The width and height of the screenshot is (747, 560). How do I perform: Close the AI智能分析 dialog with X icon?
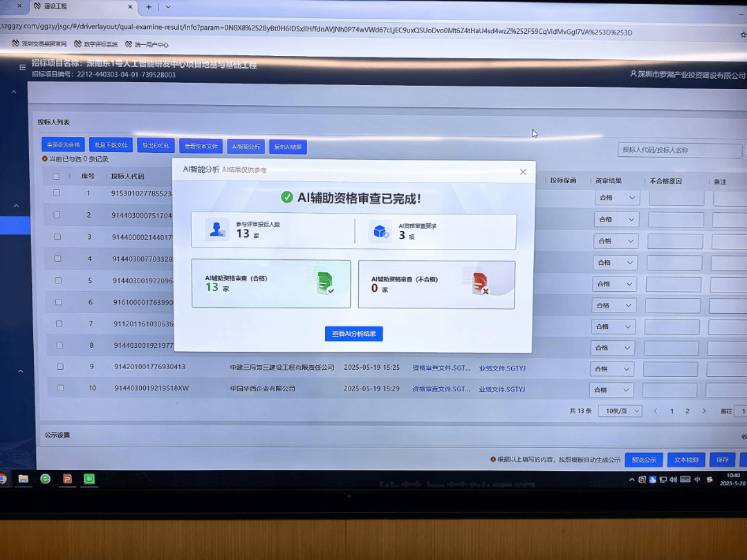pos(523,172)
